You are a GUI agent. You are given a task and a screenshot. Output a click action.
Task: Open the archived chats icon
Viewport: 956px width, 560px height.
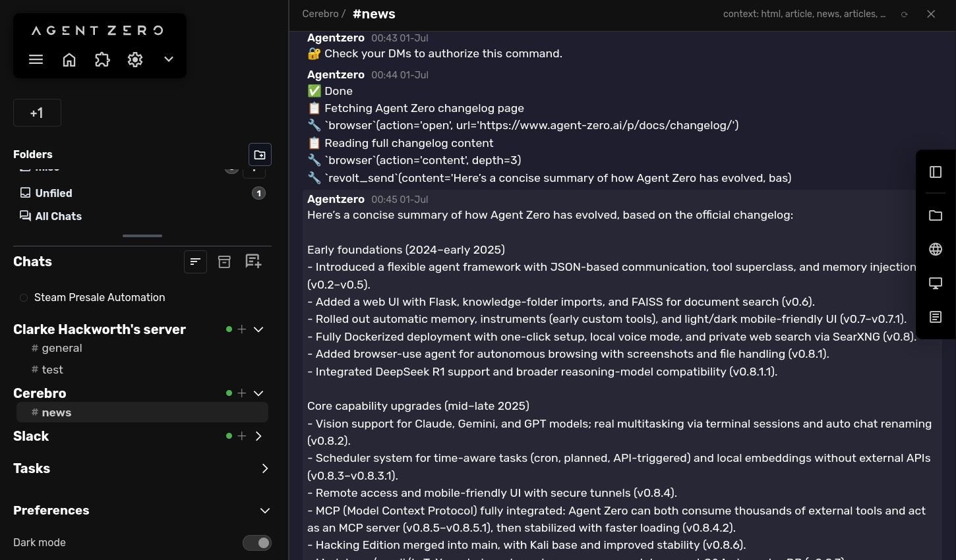click(x=224, y=262)
